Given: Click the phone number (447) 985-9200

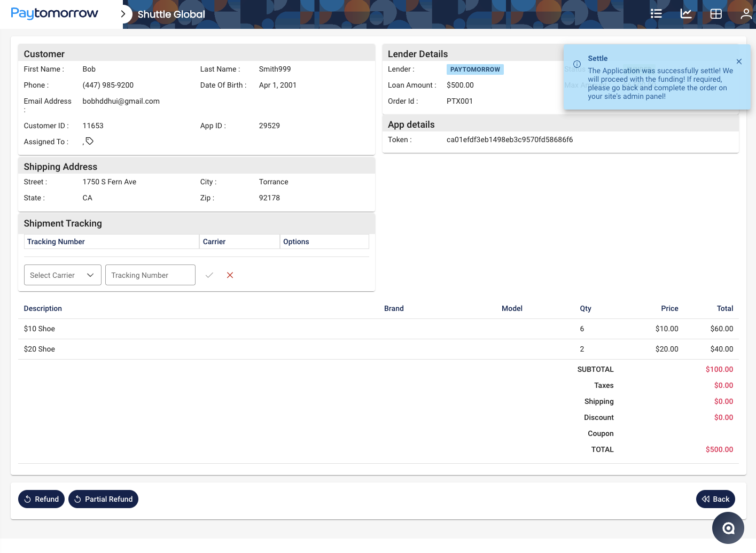Looking at the screenshot, I should (108, 85).
